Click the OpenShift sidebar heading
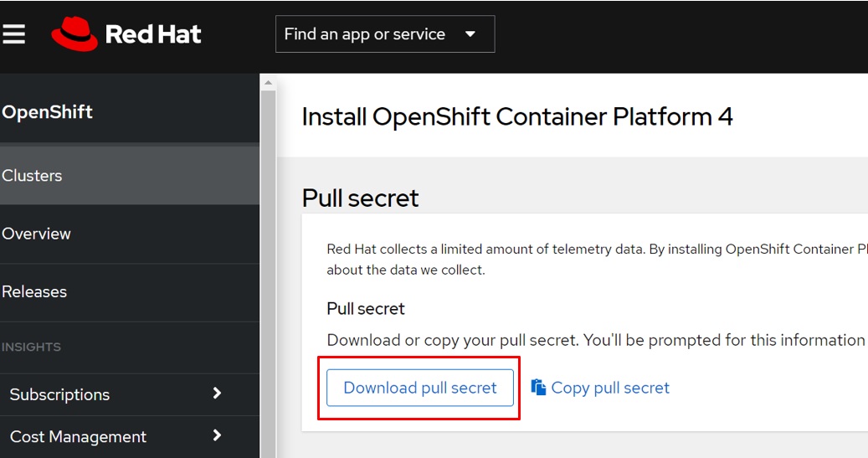 (x=48, y=112)
